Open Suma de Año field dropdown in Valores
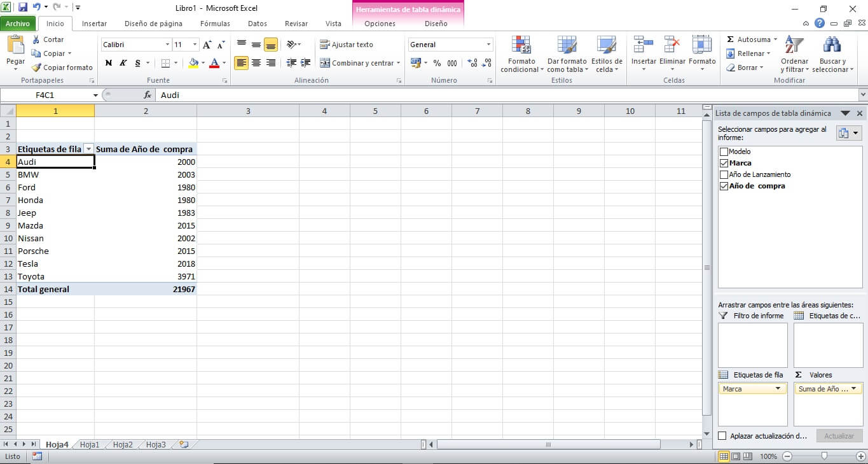 pyautogui.click(x=853, y=388)
